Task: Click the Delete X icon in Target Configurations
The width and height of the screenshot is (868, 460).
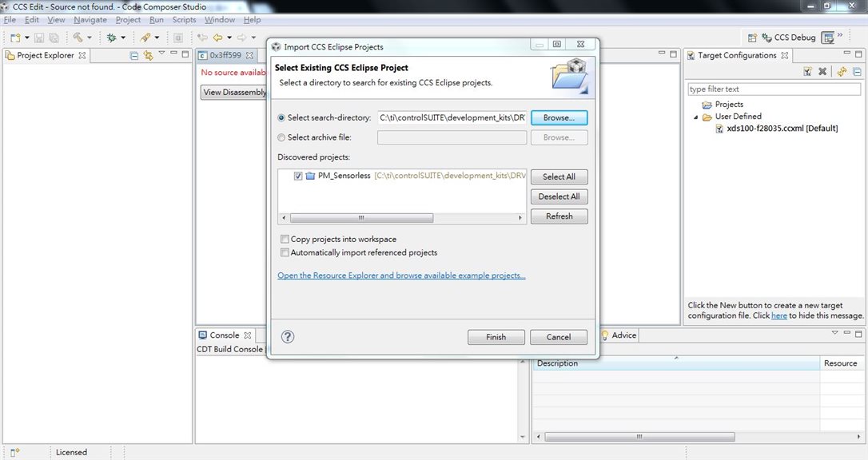Action: point(822,71)
